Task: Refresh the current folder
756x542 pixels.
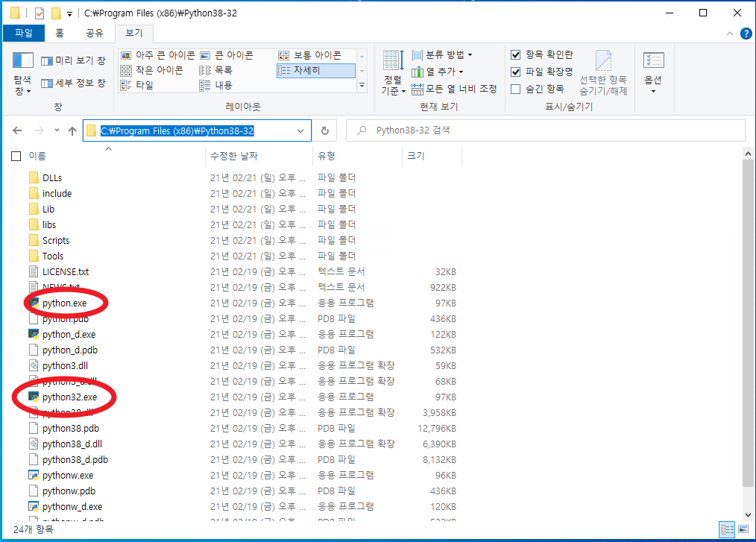Action: (325, 130)
